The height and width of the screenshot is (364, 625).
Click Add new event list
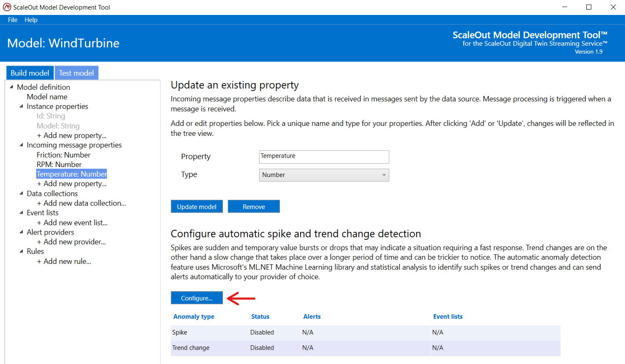[72, 222]
